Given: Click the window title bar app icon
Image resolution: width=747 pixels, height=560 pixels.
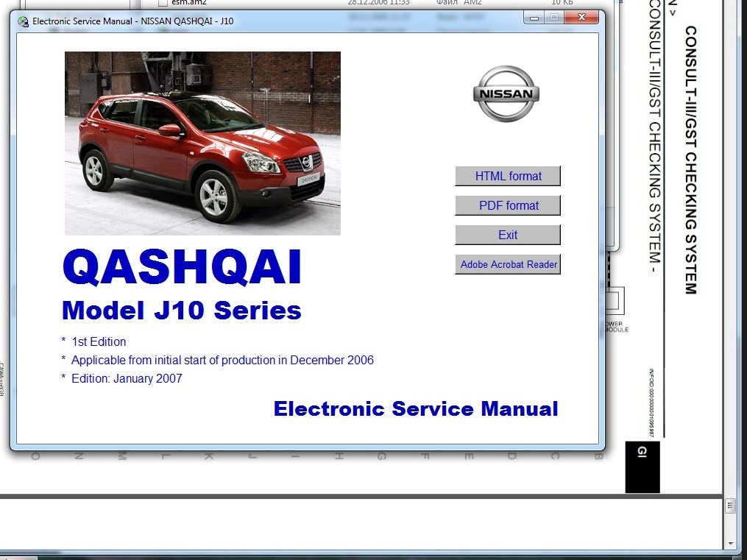Looking at the screenshot, I should tap(23, 21).
